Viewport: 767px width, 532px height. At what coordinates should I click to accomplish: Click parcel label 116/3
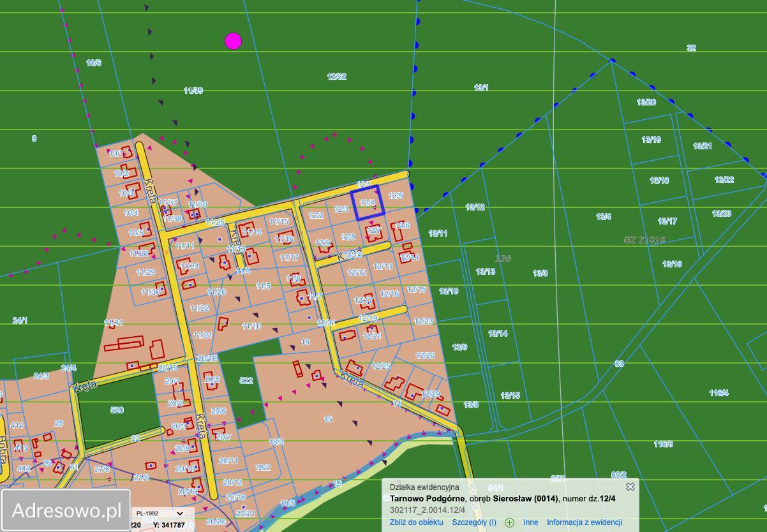pyautogui.click(x=663, y=444)
